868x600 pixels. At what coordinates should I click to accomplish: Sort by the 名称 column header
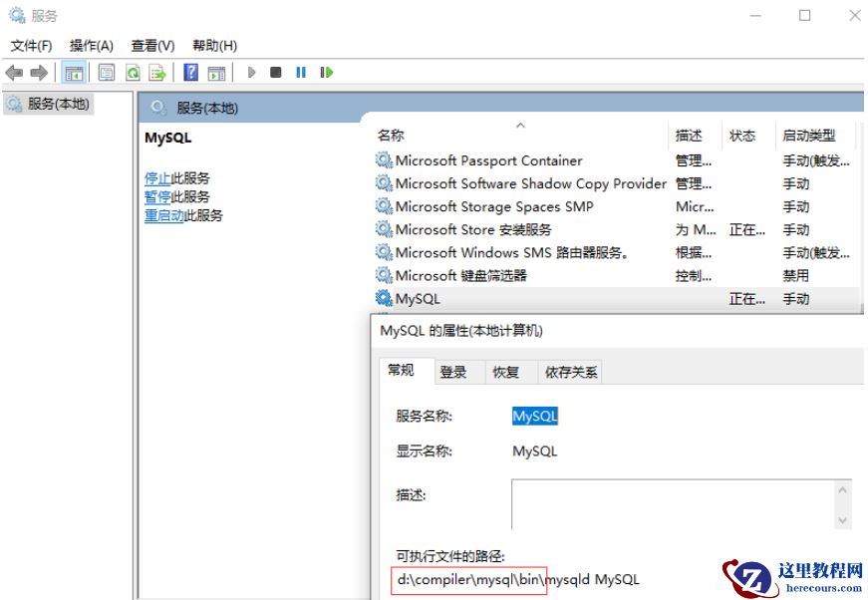391,136
